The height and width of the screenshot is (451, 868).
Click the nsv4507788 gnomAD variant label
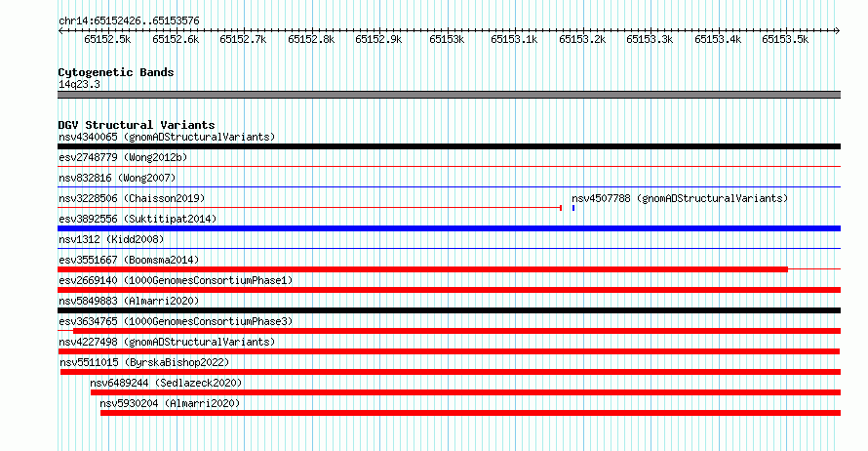pos(680,198)
